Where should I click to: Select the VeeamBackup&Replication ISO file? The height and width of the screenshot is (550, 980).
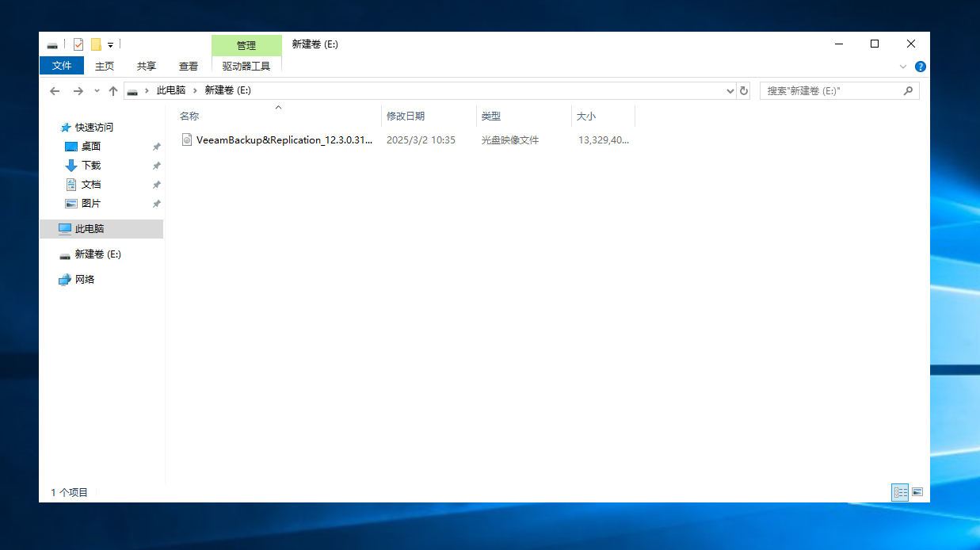pos(284,140)
